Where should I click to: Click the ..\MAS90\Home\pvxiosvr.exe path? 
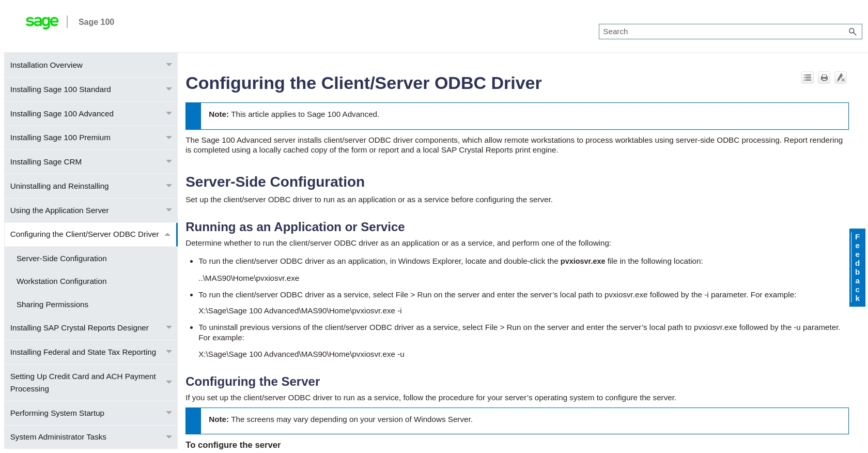(249, 278)
